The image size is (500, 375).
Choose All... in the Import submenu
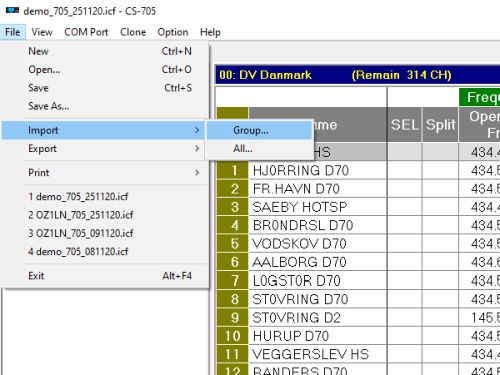click(259, 149)
